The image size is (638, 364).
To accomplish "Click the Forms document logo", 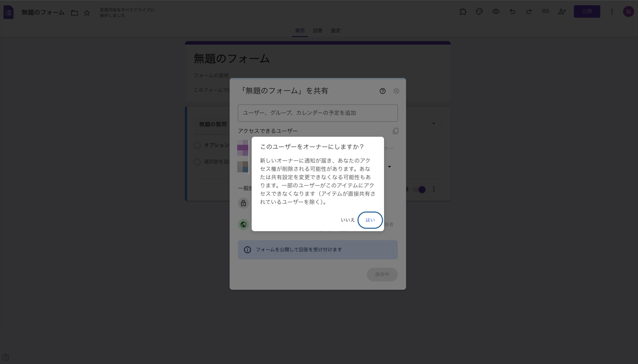I will 8,12.
